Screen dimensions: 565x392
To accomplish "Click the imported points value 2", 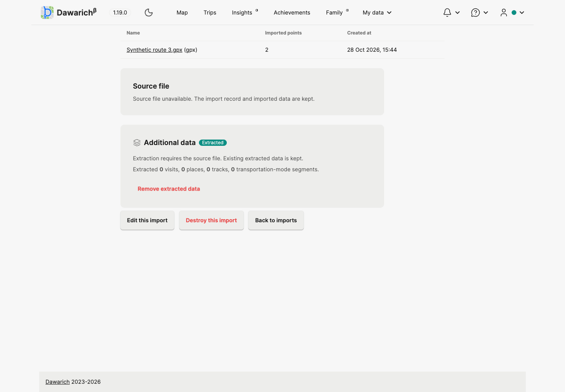I will pos(267,50).
